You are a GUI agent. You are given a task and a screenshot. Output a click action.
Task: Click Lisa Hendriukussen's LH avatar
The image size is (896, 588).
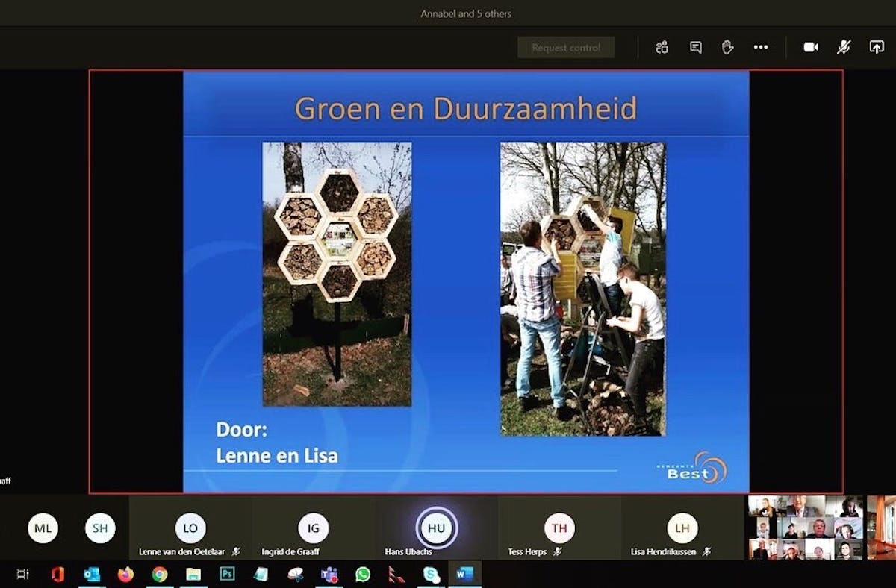pos(682,528)
